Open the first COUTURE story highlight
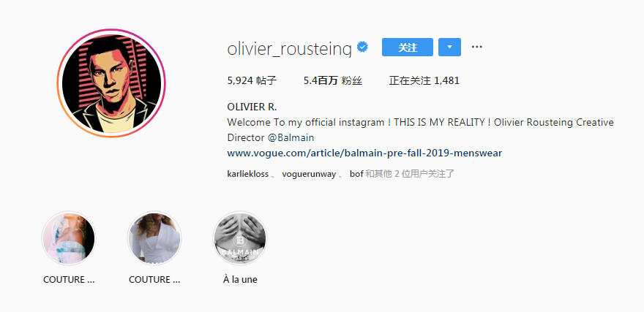644x312 pixels. click(x=69, y=238)
